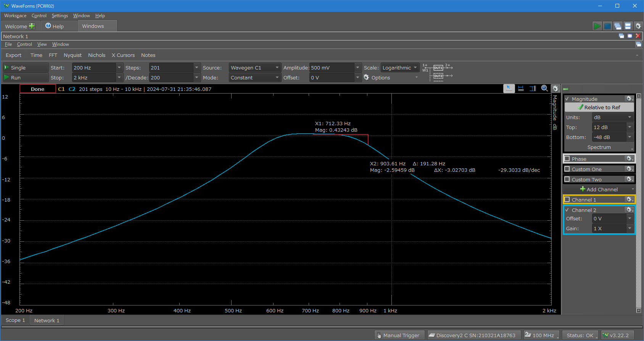Open the Channel 2 Gain dropdown
The height and width of the screenshot is (341, 644).
point(630,228)
